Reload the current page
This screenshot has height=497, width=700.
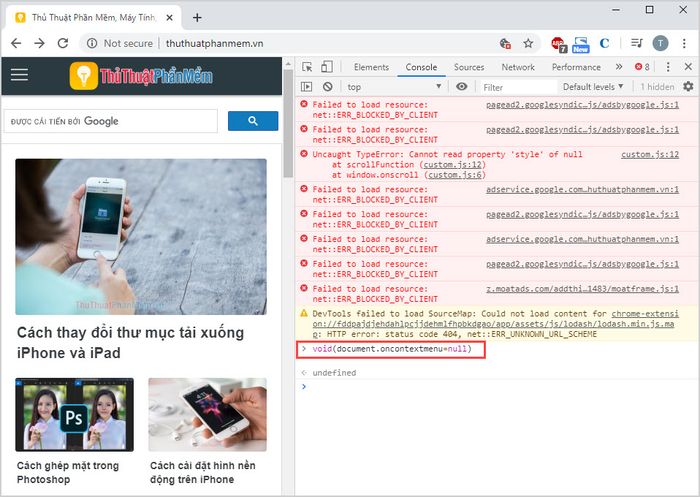63,43
